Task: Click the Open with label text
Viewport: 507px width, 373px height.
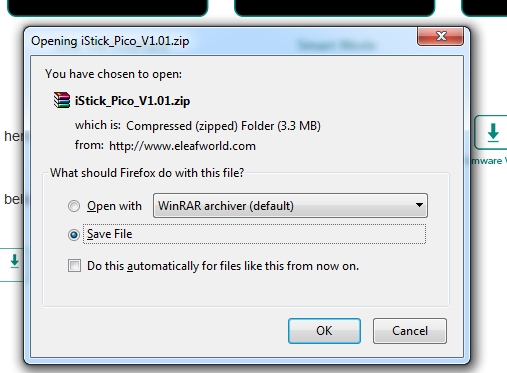Action: 114,206
